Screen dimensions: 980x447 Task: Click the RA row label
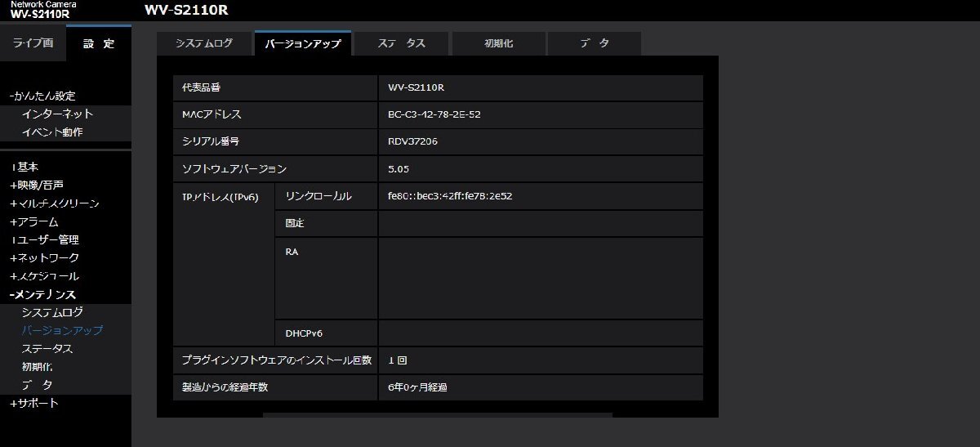tap(292, 252)
